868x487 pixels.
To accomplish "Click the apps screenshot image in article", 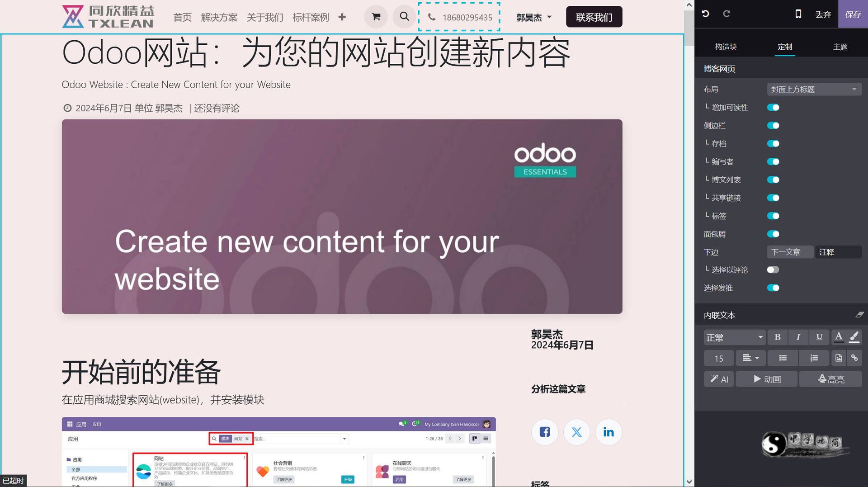I will (278, 452).
